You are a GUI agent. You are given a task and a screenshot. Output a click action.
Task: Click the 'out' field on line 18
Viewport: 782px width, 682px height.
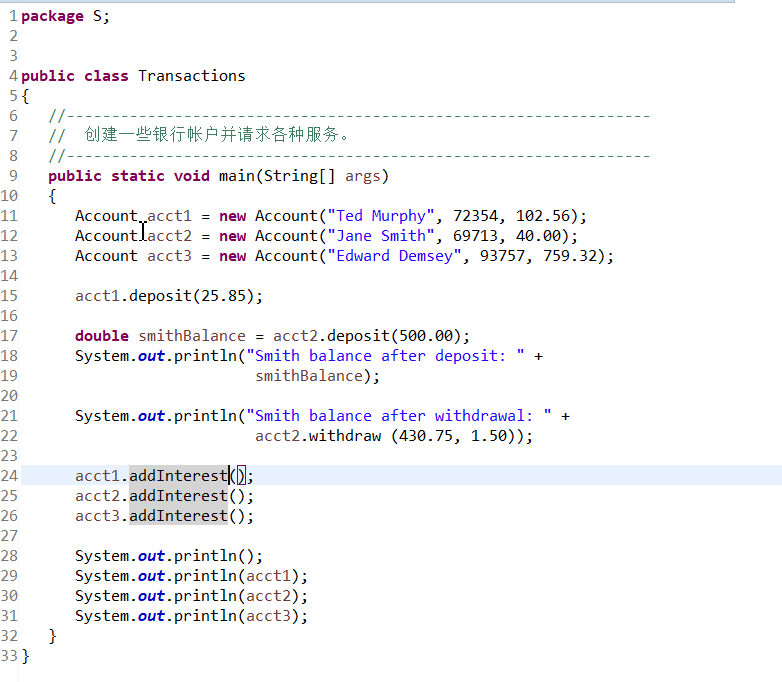151,356
